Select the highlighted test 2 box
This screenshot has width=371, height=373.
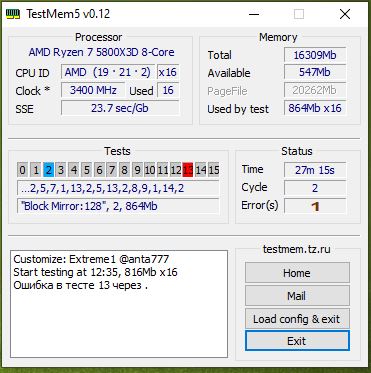(48, 170)
